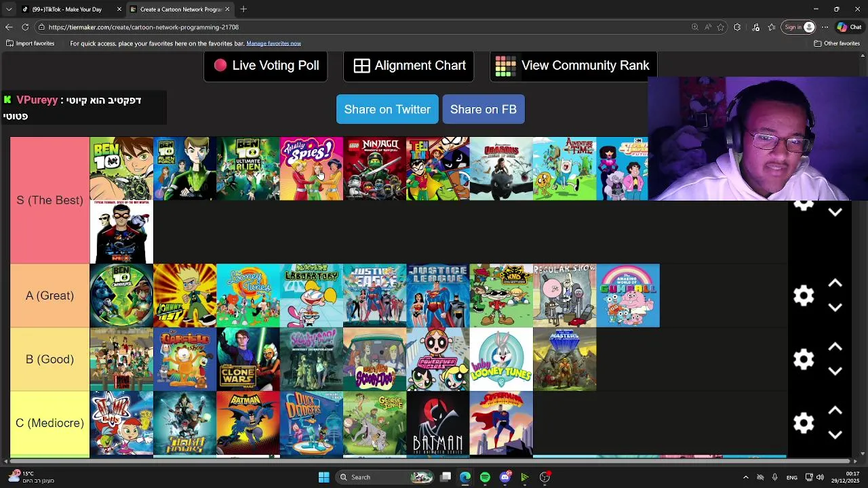The height and width of the screenshot is (488, 868).
Task: Click the Duck Dodgers thumbnail
Action: pos(311,423)
